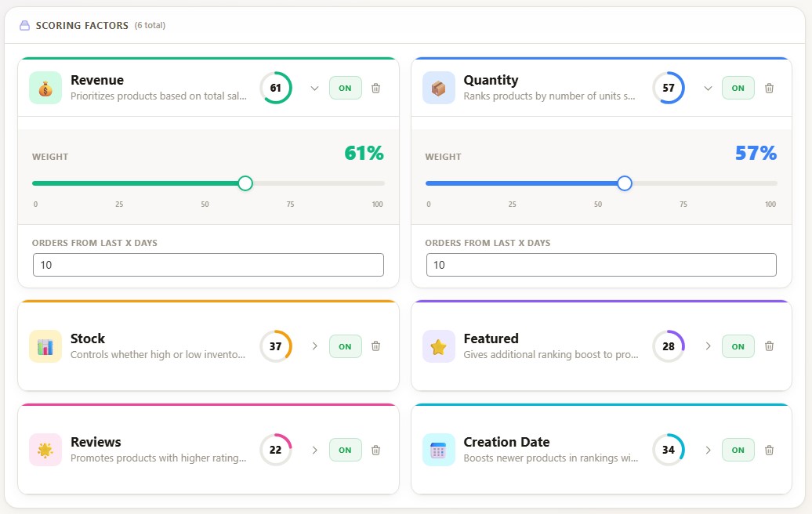Click the Quantity weight slider handle
Image resolution: width=812 pixels, height=514 pixels.
click(624, 183)
